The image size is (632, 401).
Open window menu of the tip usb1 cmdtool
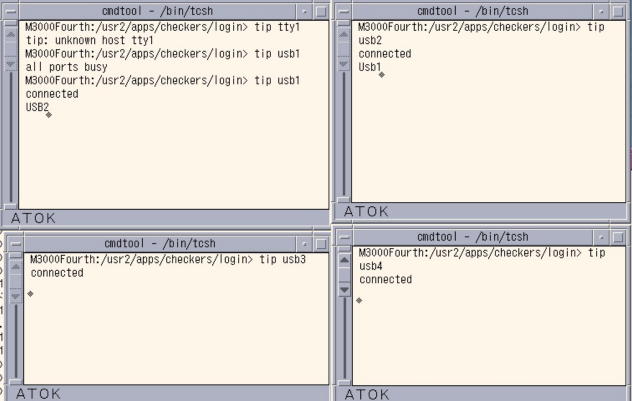point(10,12)
